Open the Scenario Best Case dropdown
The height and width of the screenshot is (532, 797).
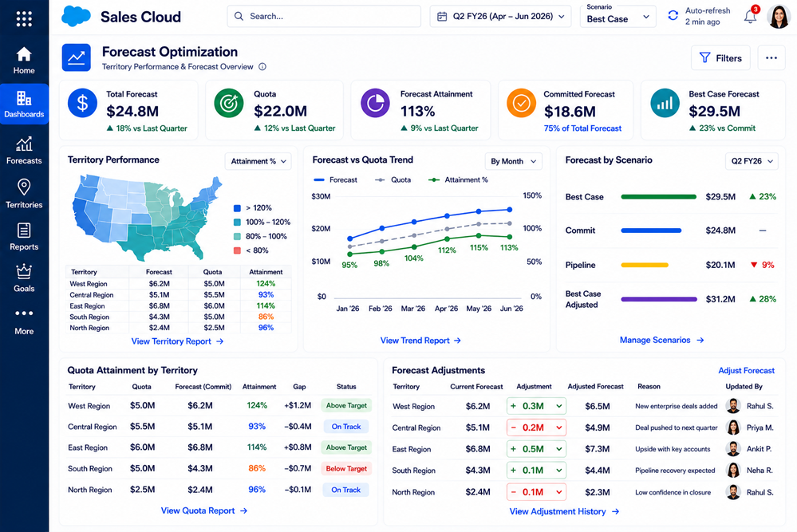click(617, 16)
